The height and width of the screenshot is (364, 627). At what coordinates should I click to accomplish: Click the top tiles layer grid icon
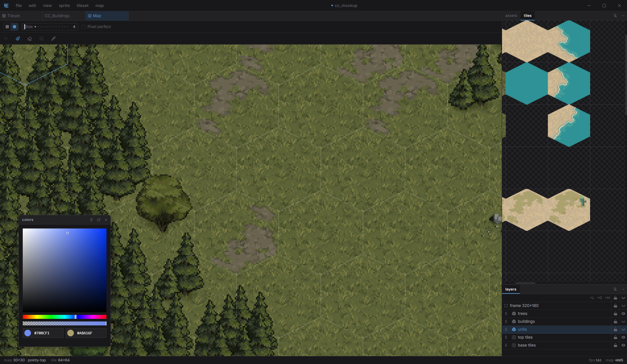pyautogui.click(x=514, y=337)
